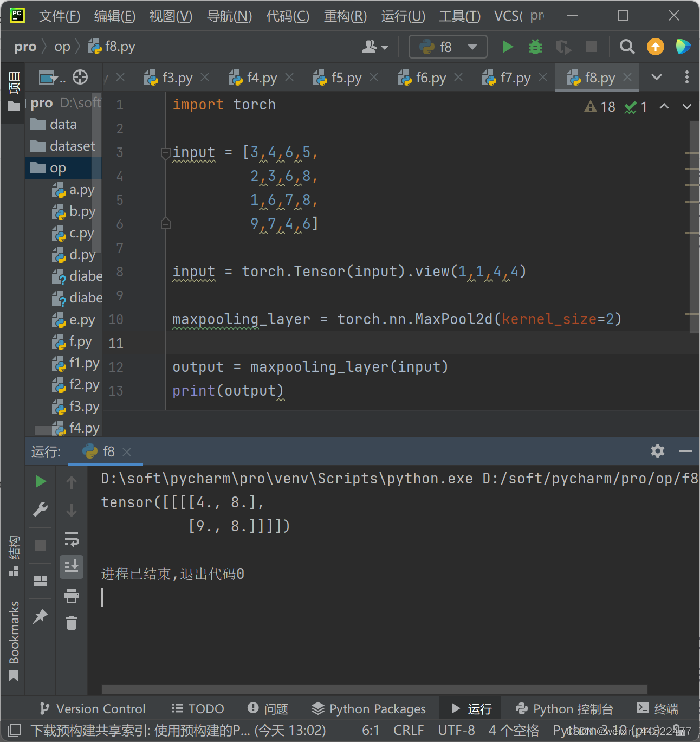Open f2.py in the project tree
This screenshot has height=742, width=700.
[76, 385]
